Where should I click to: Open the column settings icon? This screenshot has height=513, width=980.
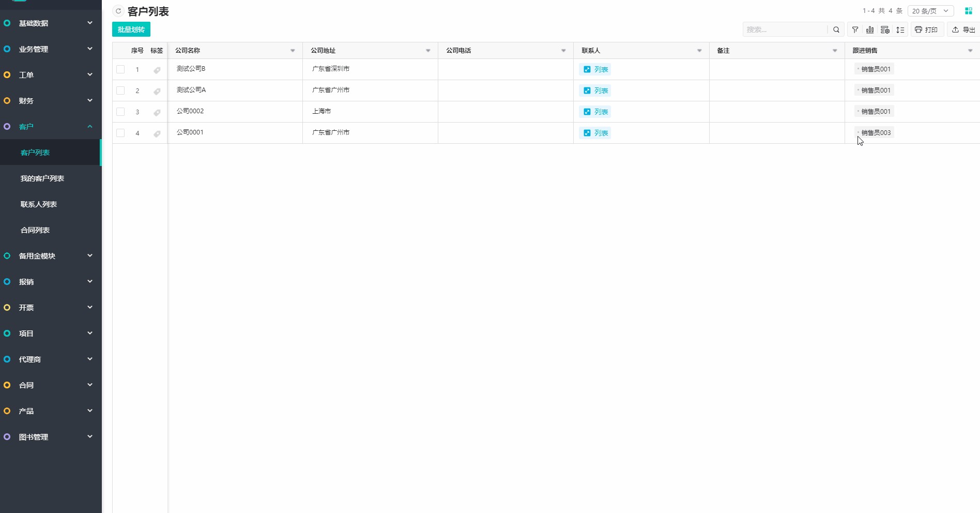click(885, 29)
